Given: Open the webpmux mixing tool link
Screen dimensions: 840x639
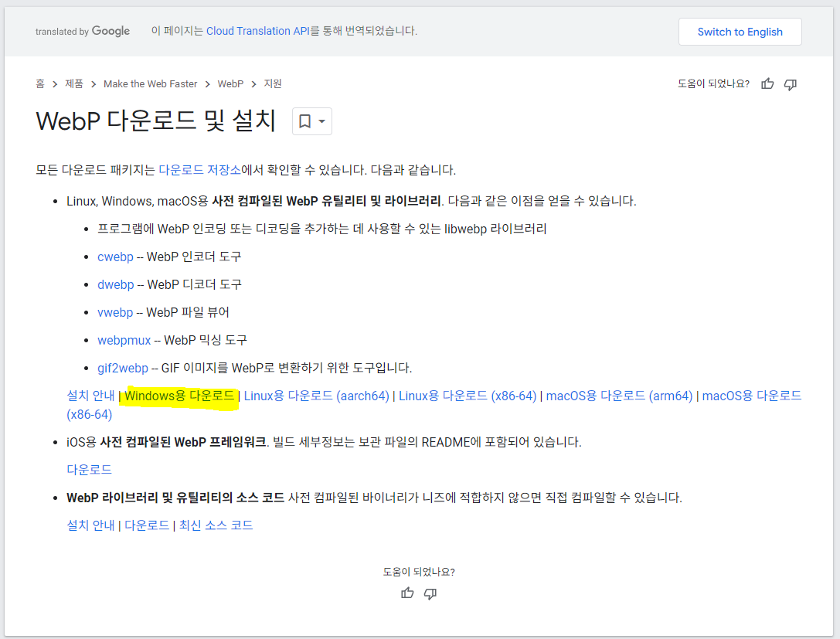Looking at the screenshot, I should (x=124, y=340).
